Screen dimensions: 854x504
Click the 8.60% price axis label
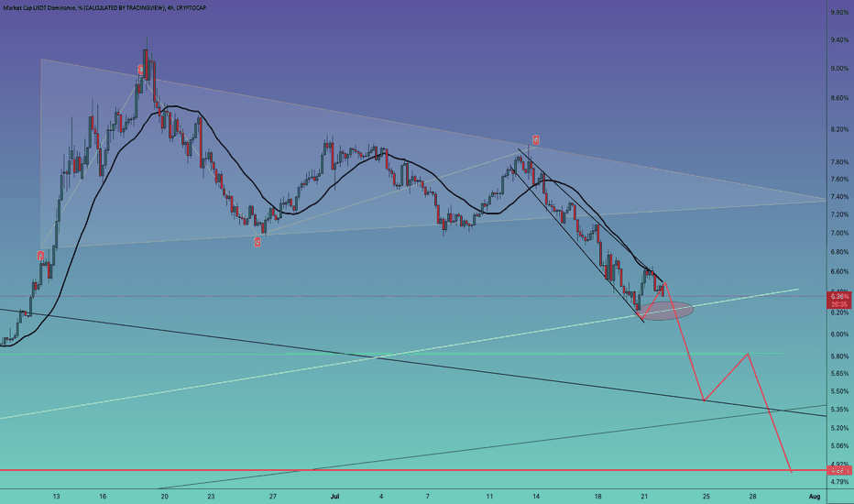tap(839, 98)
